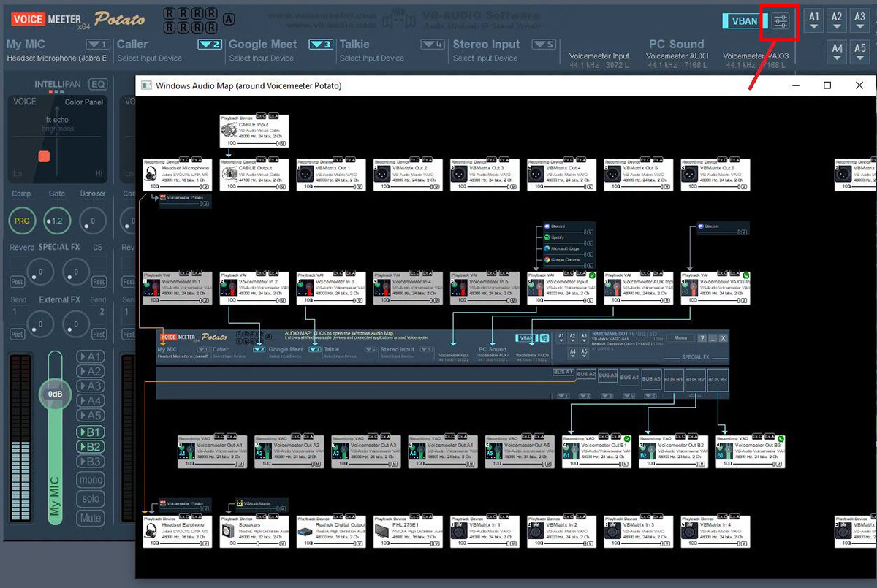This screenshot has width=877, height=588.
Task: Click the Headset Earphone playback icon
Action: point(152,531)
